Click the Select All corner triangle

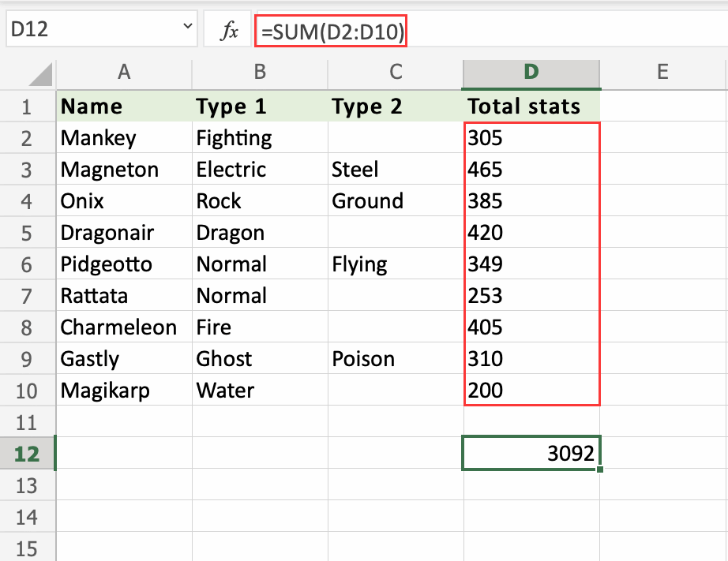point(40,74)
